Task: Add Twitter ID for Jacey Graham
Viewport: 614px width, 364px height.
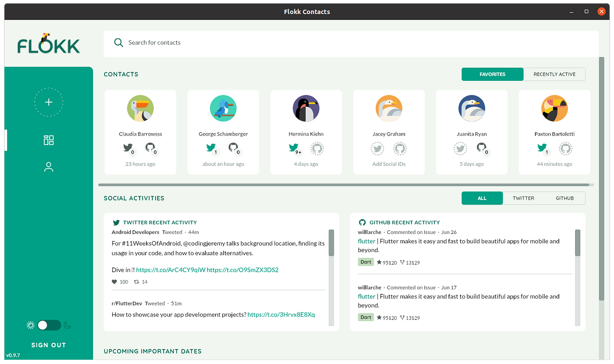Action: click(378, 148)
